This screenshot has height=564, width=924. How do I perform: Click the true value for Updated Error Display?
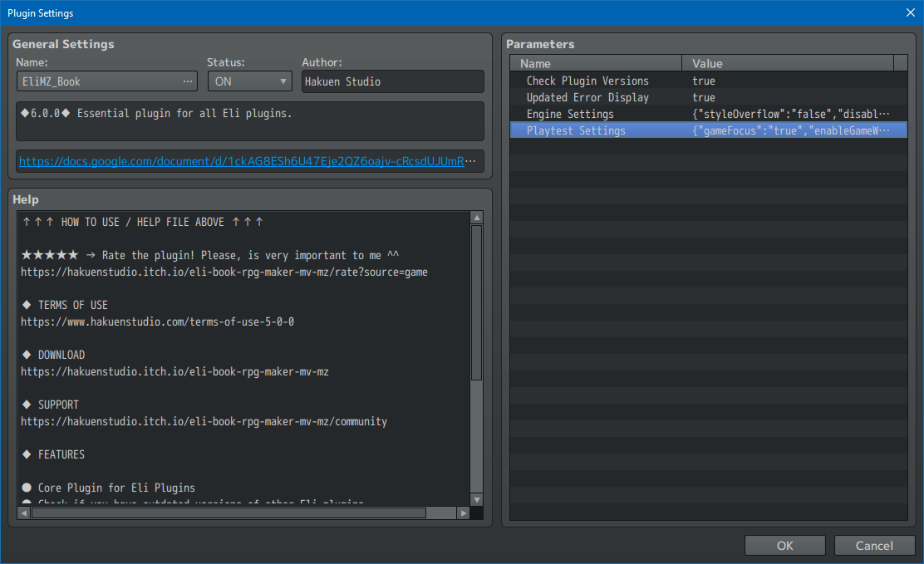(704, 97)
